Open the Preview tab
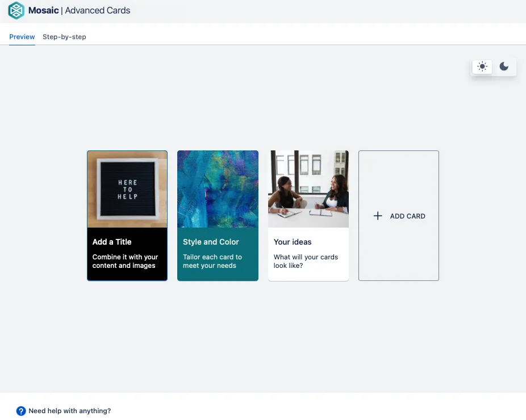Screen dimensions: 526x420 pyautogui.click(x=22, y=37)
